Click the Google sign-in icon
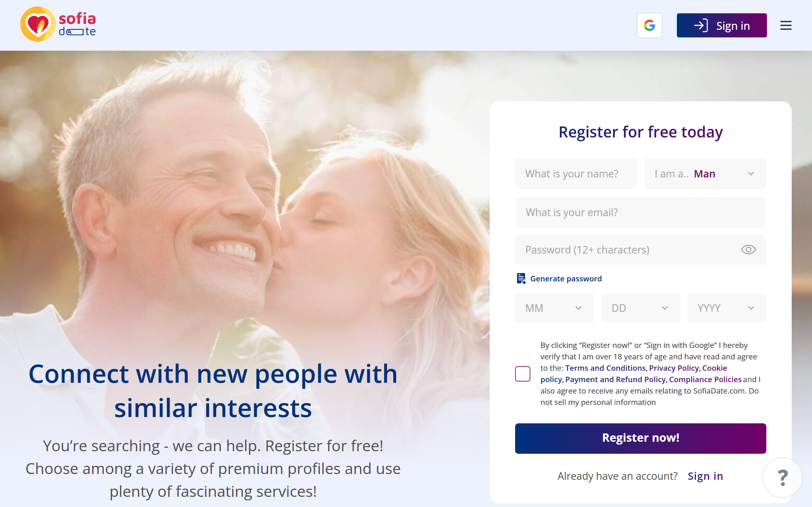Screen dimensions: 812x507 coord(649,25)
